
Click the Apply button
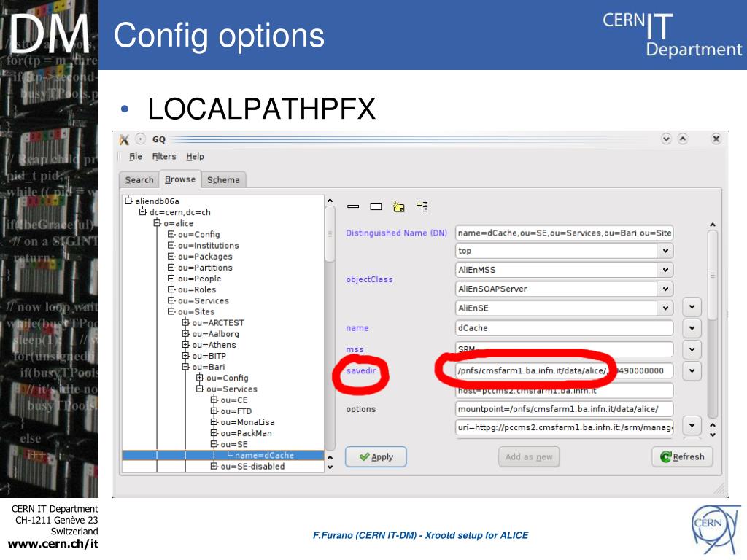(376, 456)
